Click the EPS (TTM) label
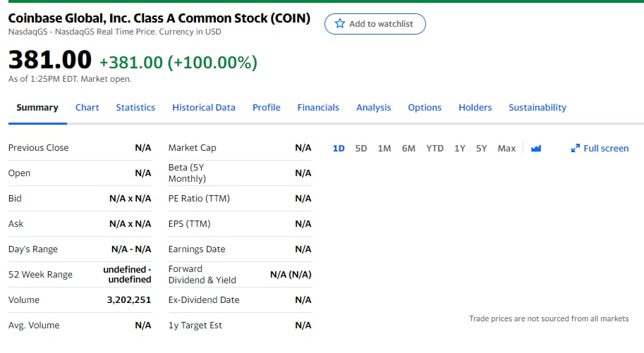 (x=189, y=224)
